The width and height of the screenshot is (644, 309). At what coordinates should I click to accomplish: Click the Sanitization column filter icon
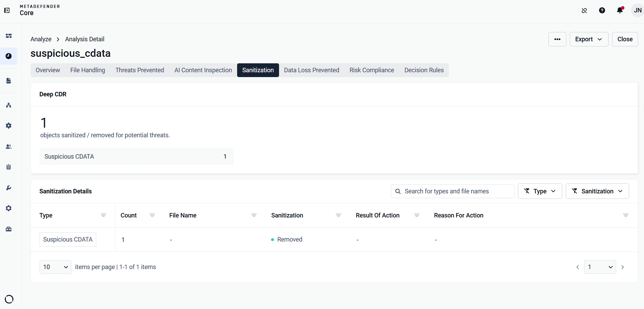click(338, 215)
